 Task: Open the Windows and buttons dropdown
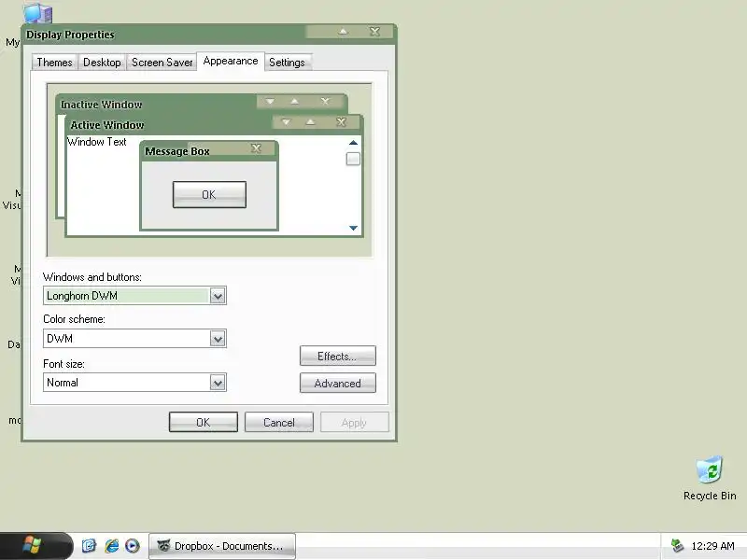pos(218,296)
